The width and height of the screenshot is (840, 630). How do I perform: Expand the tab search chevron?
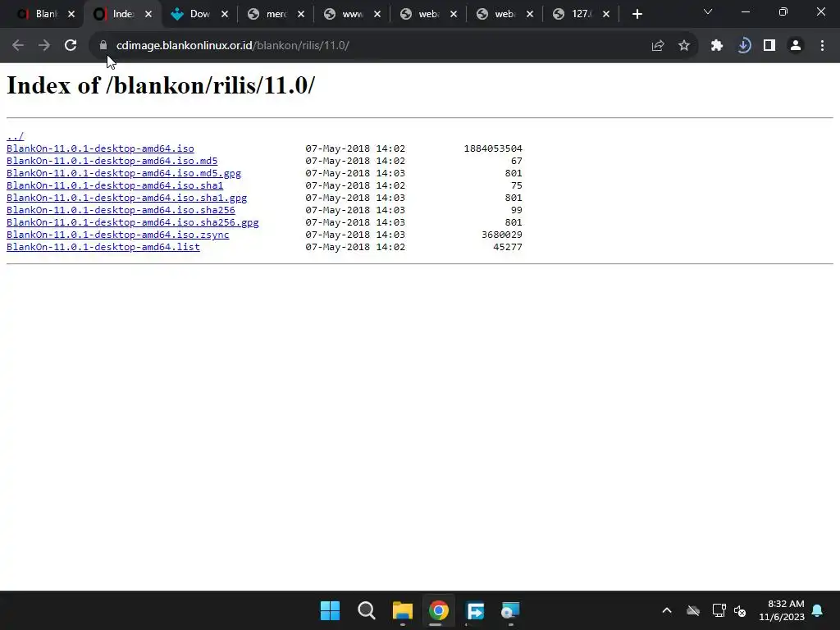click(x=708, y=11)
